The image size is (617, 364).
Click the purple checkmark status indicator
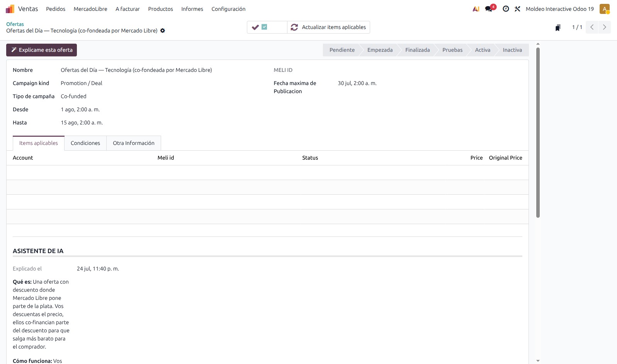tap(255, 27)
